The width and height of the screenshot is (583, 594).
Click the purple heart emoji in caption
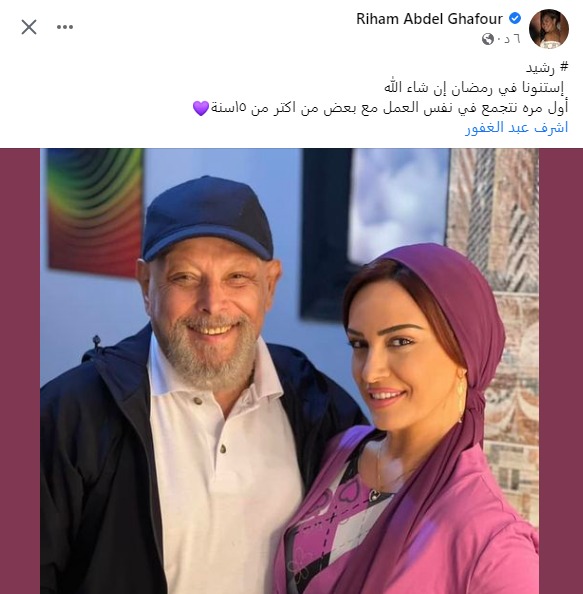[201, 108]
